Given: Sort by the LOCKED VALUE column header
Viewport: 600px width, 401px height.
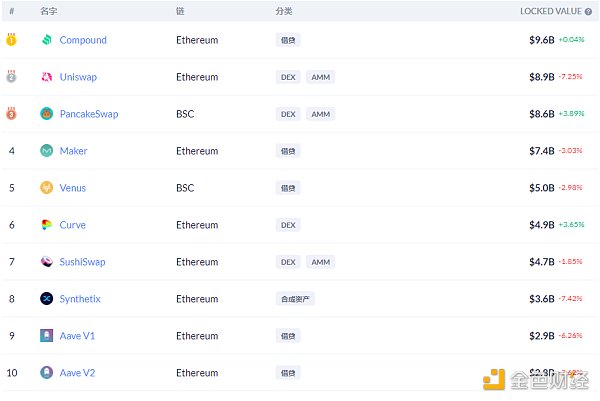Looking at the screenshot, I should pyautogui.click(x=550, y=11).
